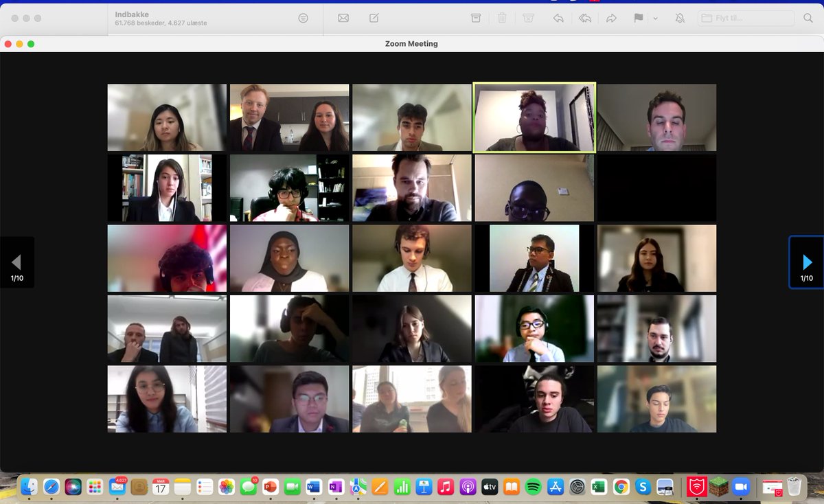Open Microsoft PowerPoint from the Dock

(x=271, y=487)
